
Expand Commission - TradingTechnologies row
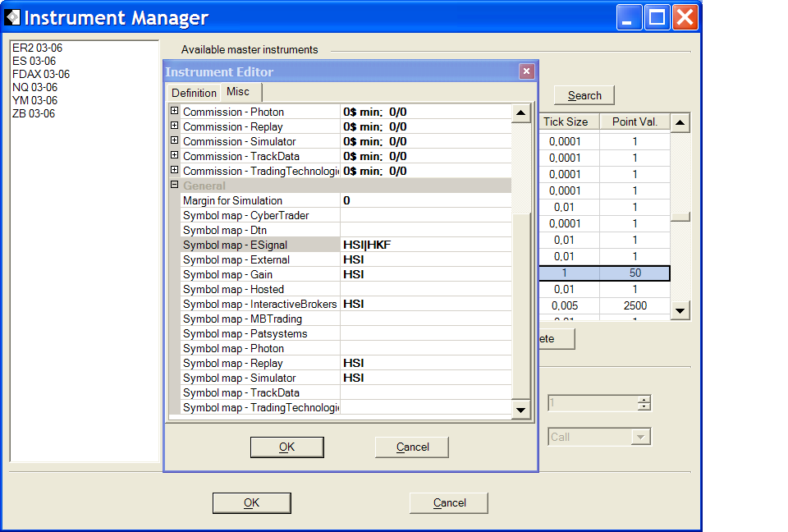[174, 170]
